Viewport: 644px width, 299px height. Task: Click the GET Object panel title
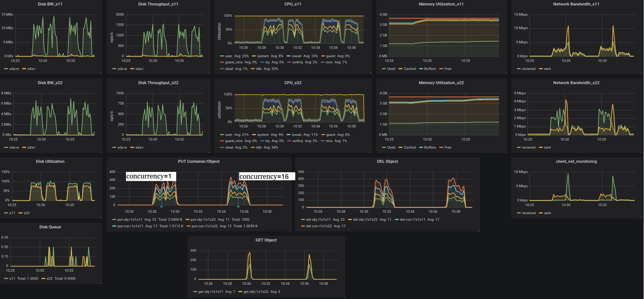266,240
